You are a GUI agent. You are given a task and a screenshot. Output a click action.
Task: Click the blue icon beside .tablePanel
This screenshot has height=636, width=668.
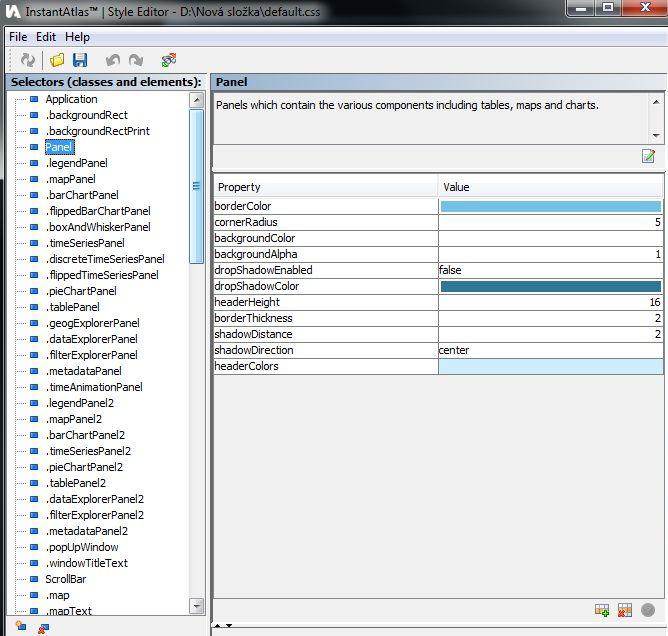point(34,307)
